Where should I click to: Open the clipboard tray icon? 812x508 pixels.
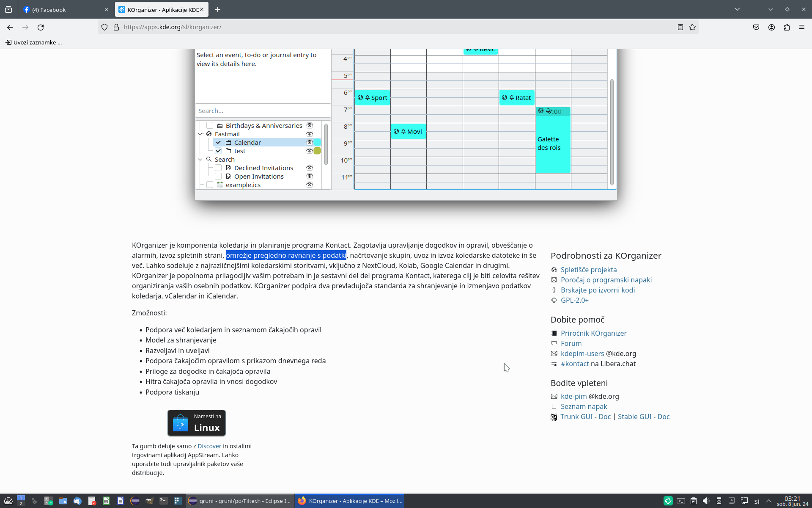[693, 501]
